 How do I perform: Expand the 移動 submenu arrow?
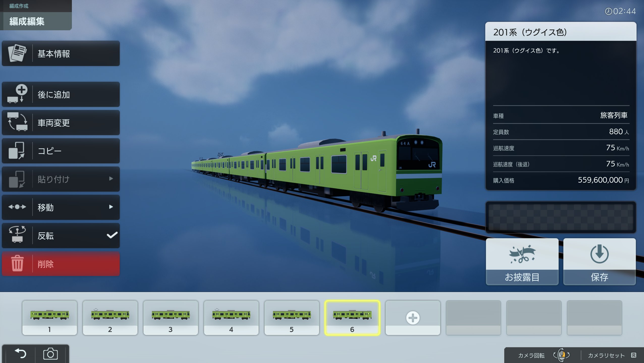[x=111, y=207]
